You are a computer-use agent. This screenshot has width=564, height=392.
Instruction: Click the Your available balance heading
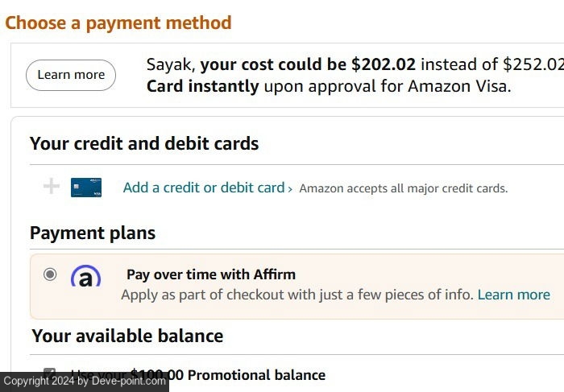click(x=127, y=336)
